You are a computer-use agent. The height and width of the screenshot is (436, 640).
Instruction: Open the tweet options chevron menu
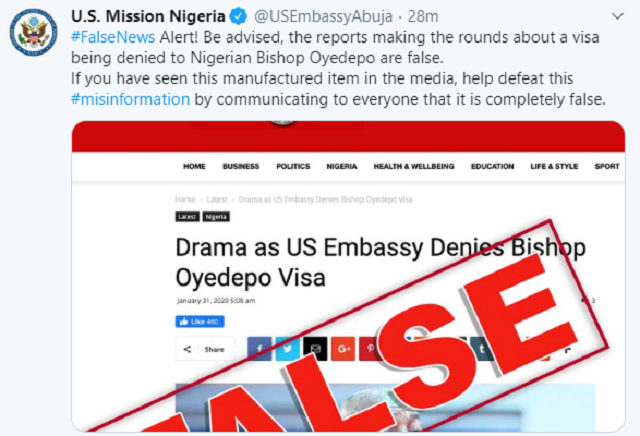tap(618, 16)
